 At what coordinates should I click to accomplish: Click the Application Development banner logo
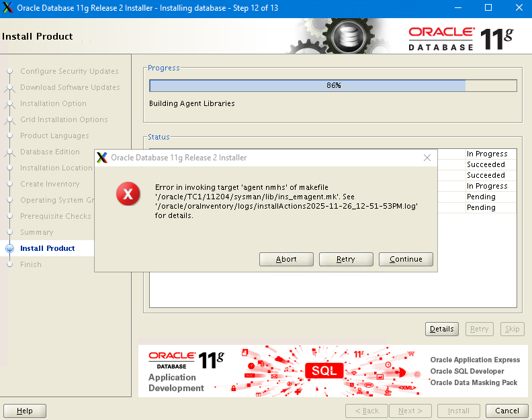[x=186, y=372]
